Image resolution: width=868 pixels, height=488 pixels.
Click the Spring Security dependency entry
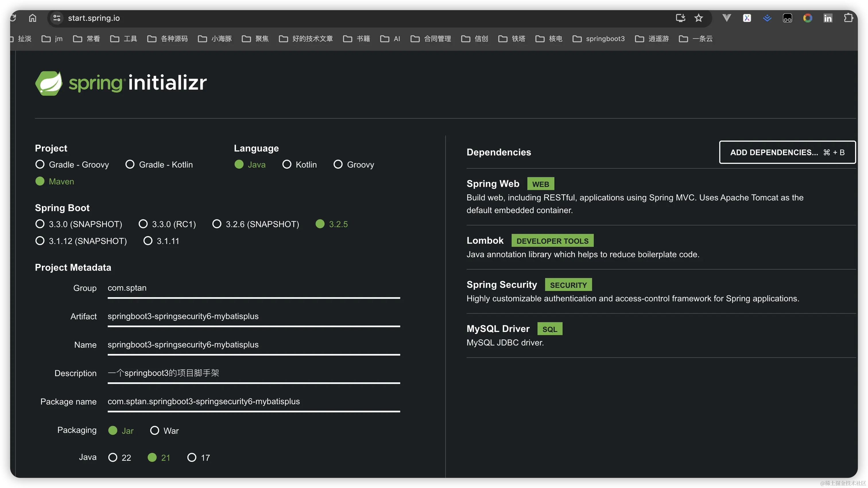tap(661, 291)
